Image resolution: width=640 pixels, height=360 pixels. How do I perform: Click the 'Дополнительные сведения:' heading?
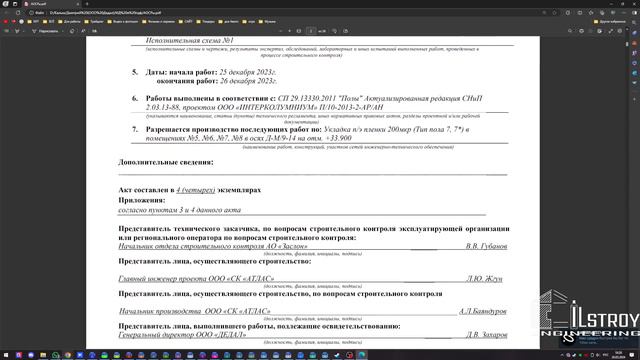166,162
